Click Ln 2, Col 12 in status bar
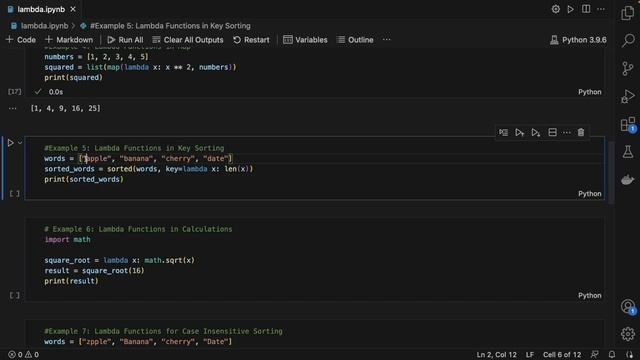 (x=496, y=355)
